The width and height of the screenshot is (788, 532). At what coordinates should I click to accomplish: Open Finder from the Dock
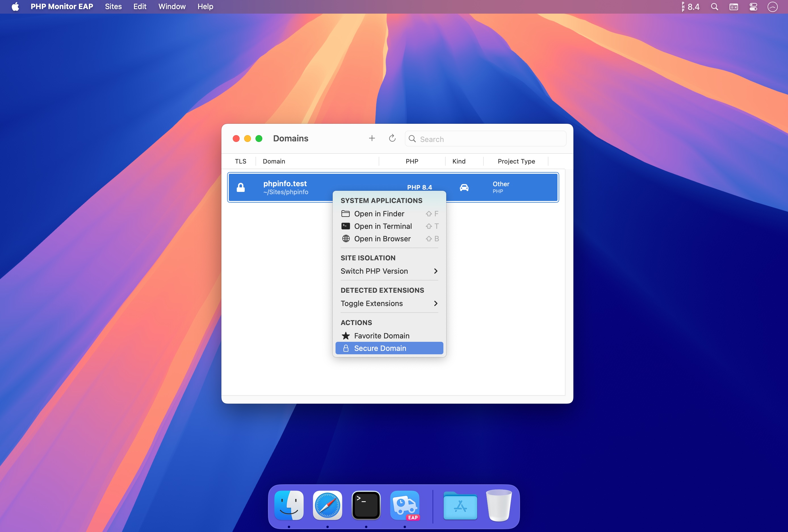(289, 505)
